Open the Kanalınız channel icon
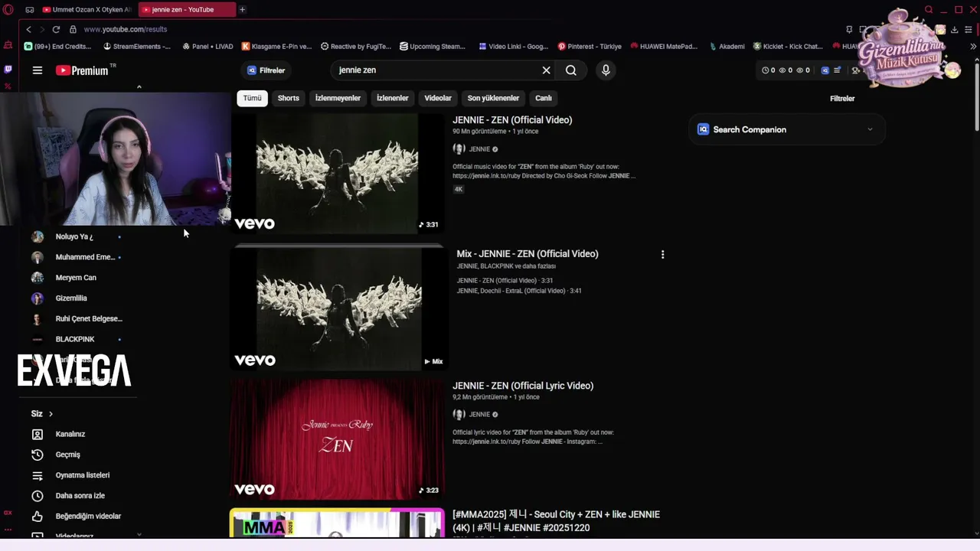Viewport: 980px width, 551px height. click(37, 434)
